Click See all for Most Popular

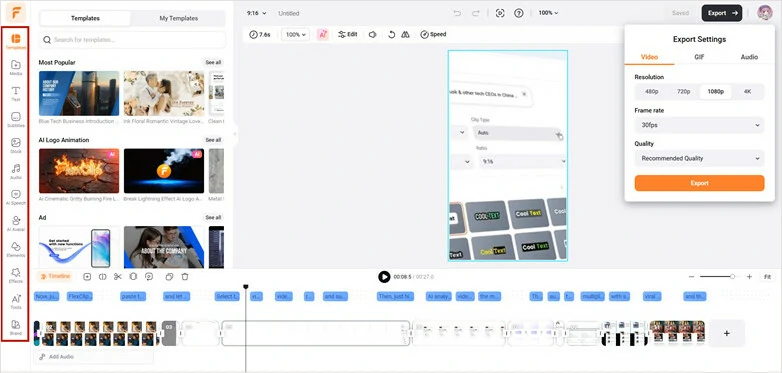pyautogui.click(x=213, y=62)
